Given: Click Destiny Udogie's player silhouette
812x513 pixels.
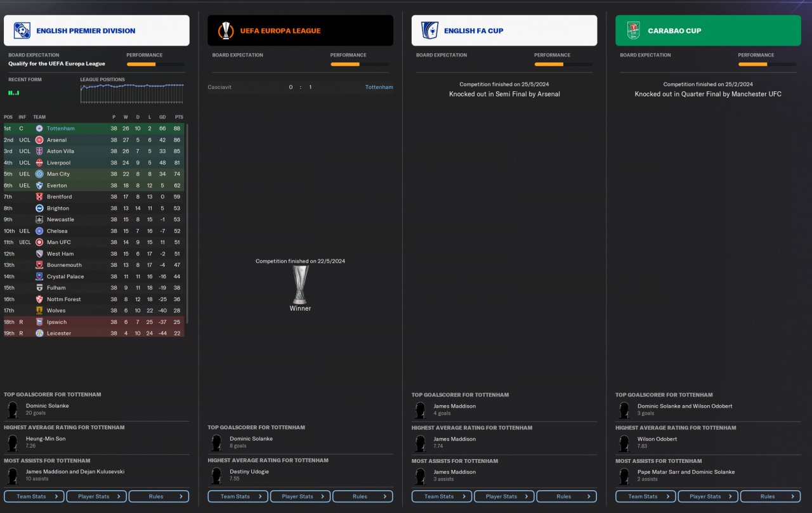Looking at the screenshot, I should coord(216,476).
